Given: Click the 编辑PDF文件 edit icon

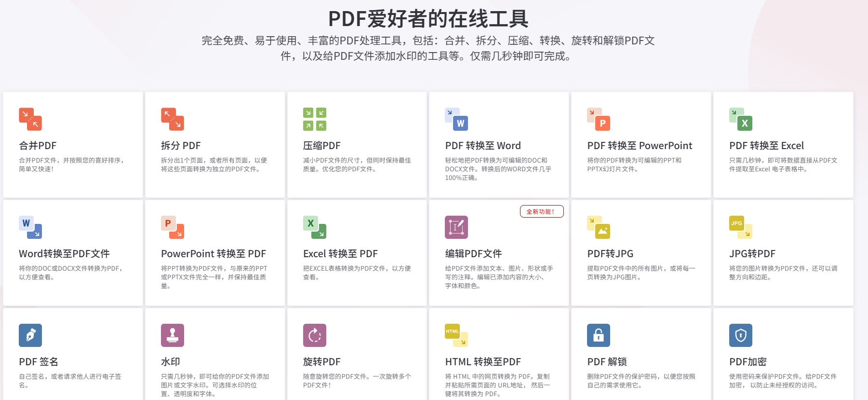Looking at the screenshot, I should pyautogui.click(x=456, y=227).
